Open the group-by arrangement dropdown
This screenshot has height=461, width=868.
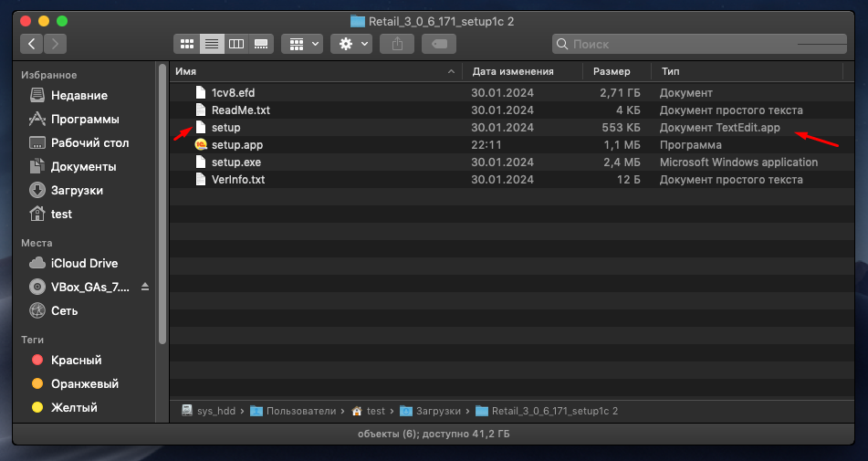point(302,44)
